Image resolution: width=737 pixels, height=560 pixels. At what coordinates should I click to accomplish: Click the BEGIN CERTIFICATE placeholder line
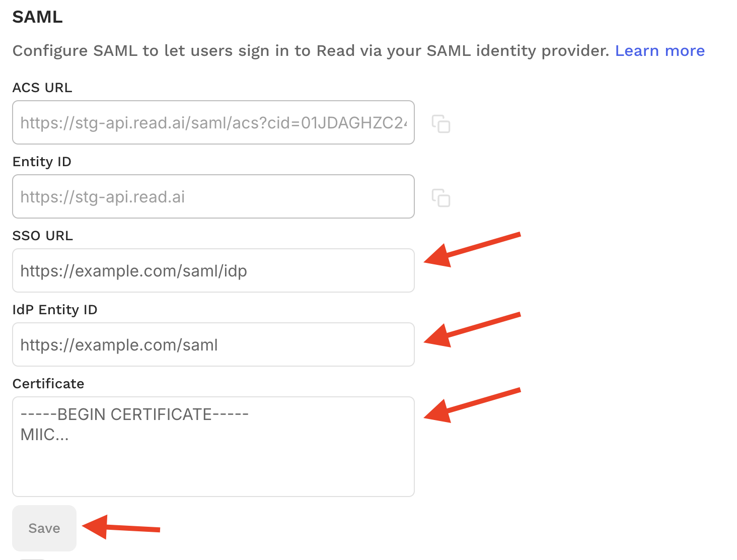tap(134, 414)
